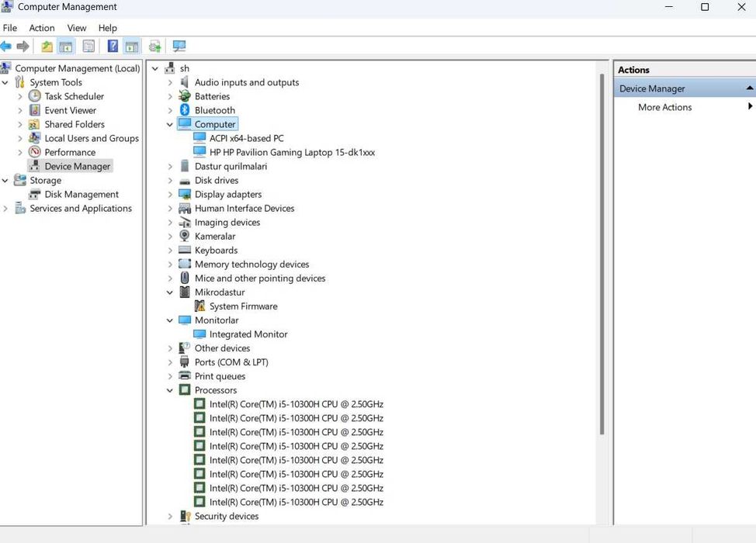756x543 pixels.
Task: Select last Intel Core i5-10300H processor entry
Action: (296, 502)
